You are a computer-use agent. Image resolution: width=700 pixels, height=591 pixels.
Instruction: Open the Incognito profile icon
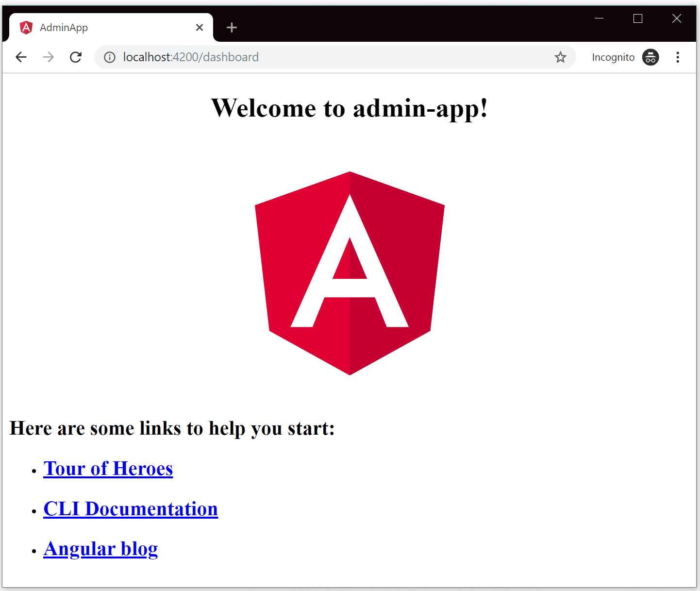(x=650, y=57)
